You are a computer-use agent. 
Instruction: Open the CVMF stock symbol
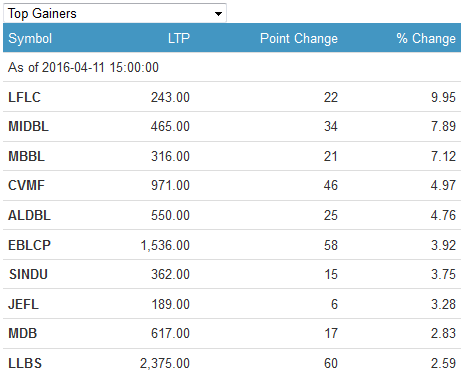(26, 185)
